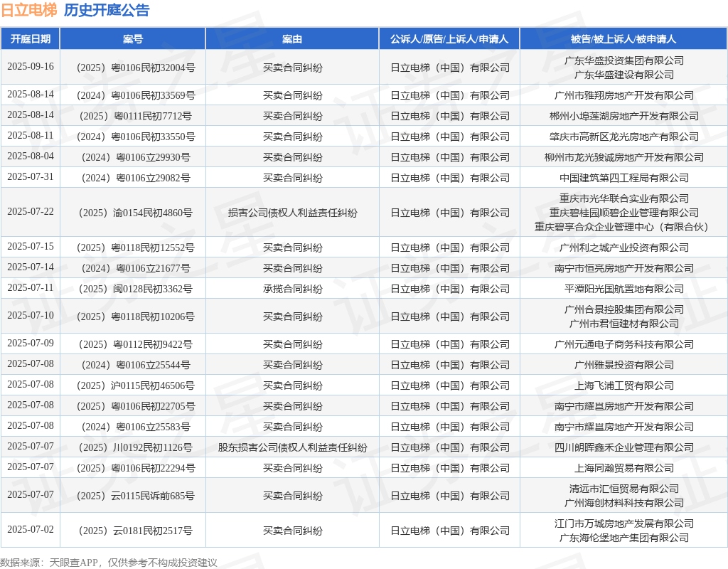Click the date 2025-08-11
Image resolution: width=728 pixels, height=569 pixels.
[30, 135]
